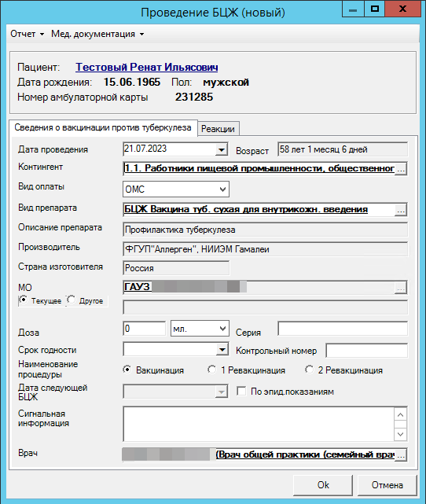Switch to Реакции tab
Screen dimensions: 426x504
tap(218, 129)
